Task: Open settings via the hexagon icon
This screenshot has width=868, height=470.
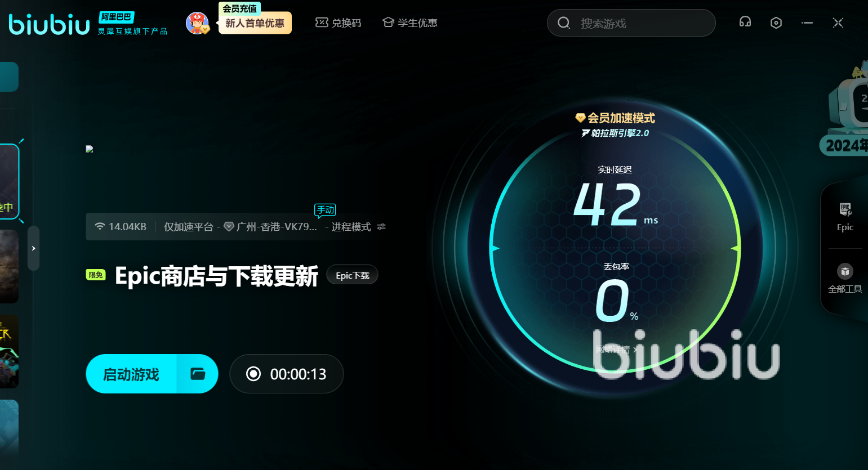Action: point(776,23)
